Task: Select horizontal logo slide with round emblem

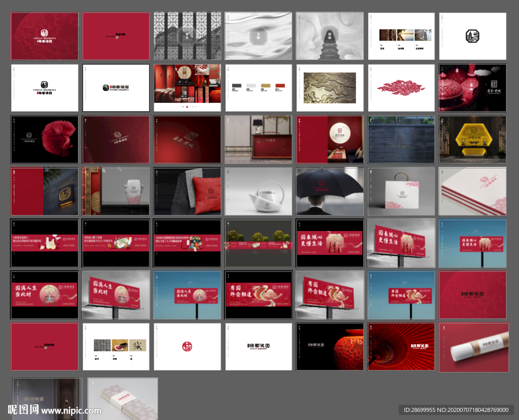Action: pos(116,88)
